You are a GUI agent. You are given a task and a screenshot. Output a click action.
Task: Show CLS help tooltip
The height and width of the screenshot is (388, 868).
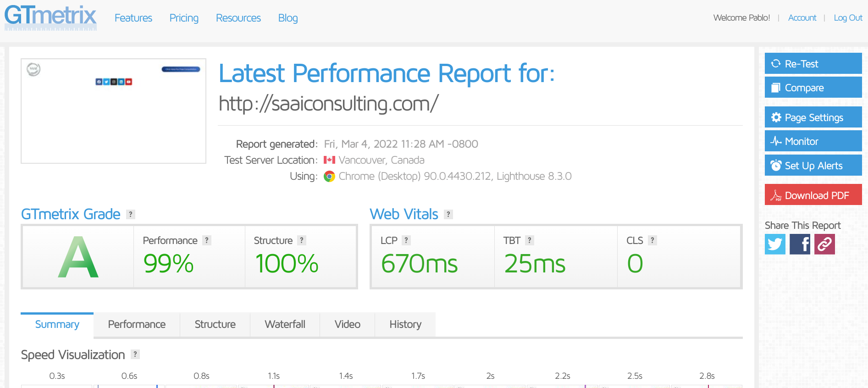652,240
